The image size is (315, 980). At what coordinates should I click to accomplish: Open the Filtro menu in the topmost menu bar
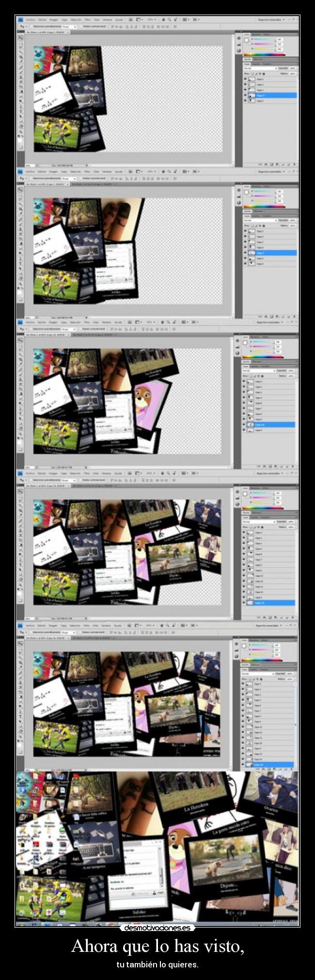point(87,20)
